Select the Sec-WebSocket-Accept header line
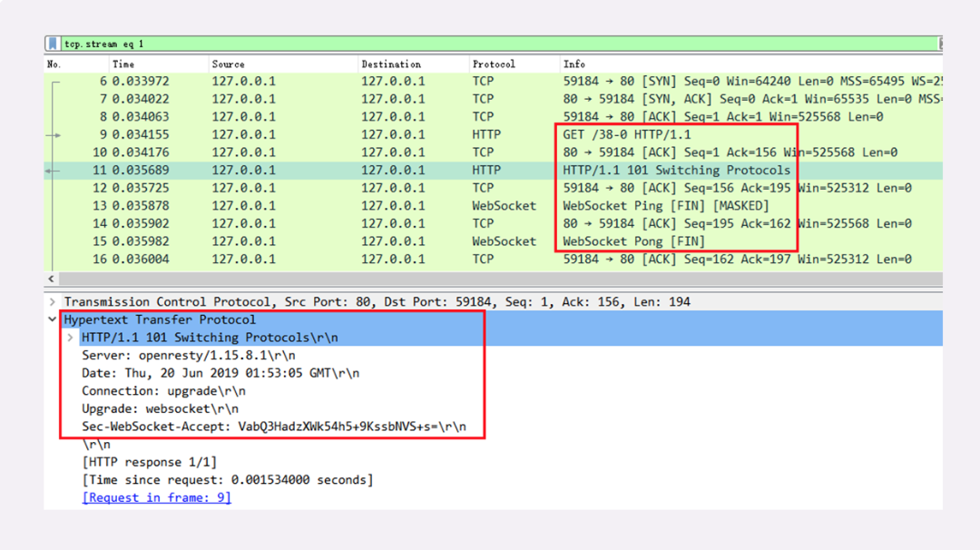The height and width of the screenshot is (550, 980). coord(273,427)
